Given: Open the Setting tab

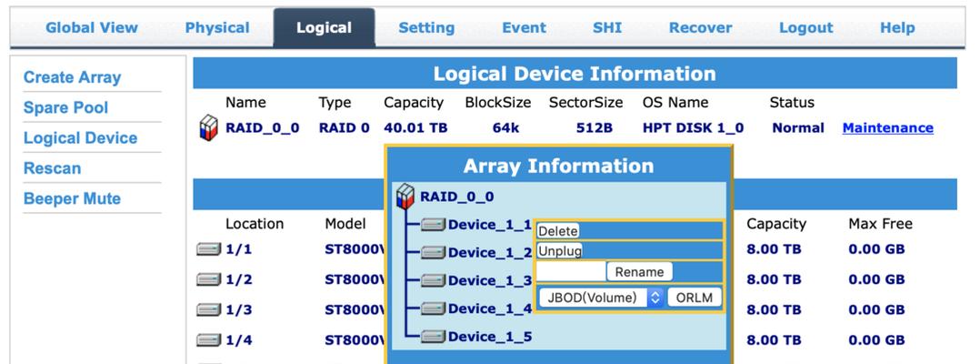Looking at the screenshot, I should point(426,27).
